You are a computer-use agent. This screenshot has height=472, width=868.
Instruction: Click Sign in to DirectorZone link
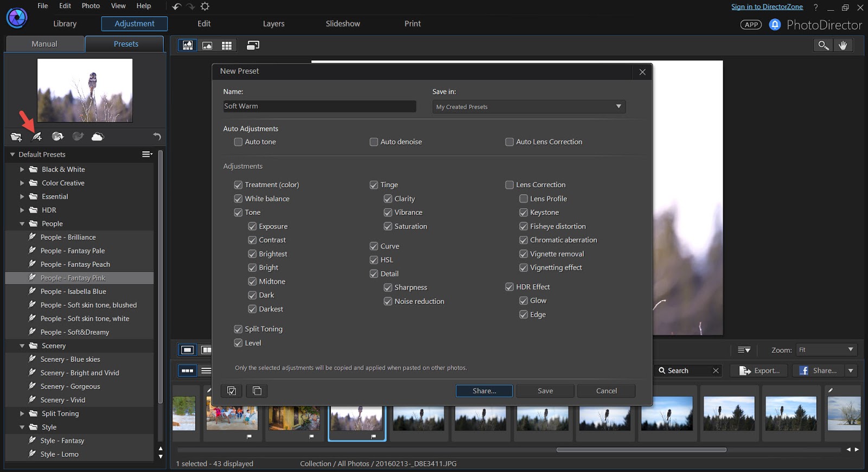tap(767, 7)
